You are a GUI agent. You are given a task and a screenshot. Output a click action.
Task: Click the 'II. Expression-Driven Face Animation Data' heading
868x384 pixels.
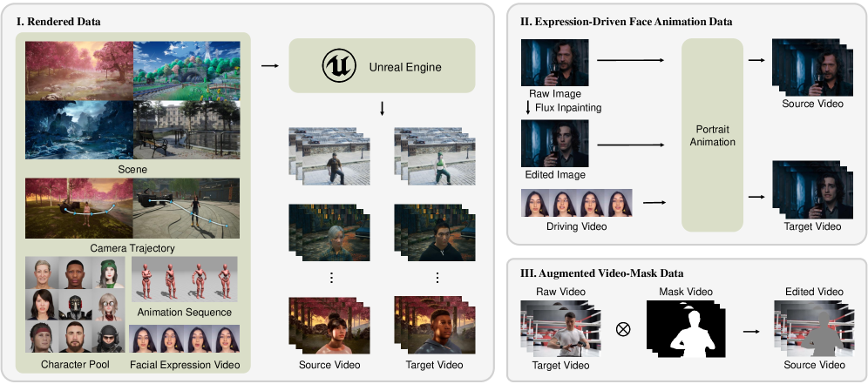click(626, 22)
